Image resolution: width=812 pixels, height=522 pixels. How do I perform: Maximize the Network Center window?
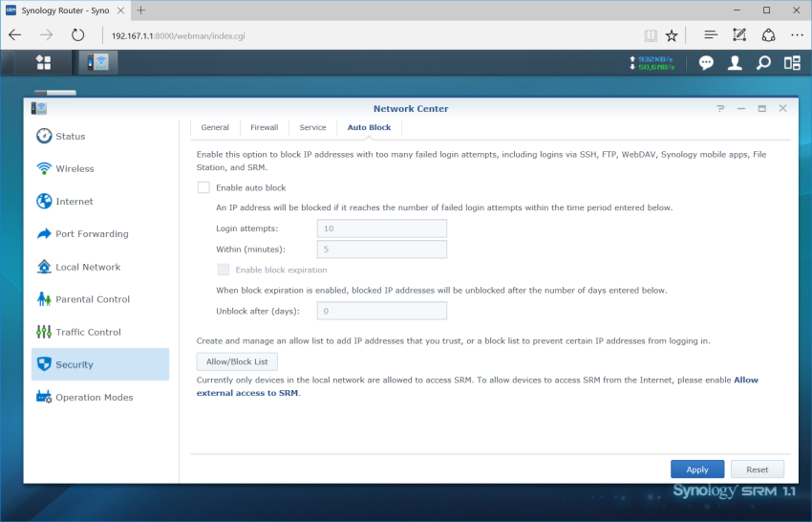click(x=761, y=108)
